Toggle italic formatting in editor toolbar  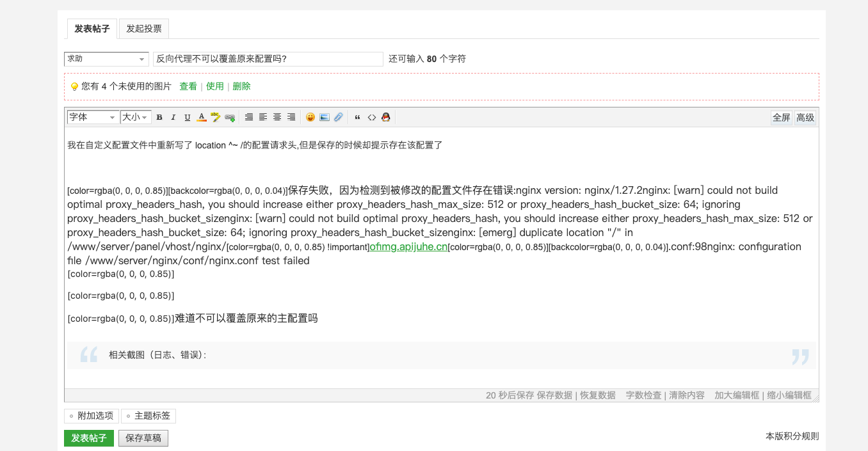173,117
